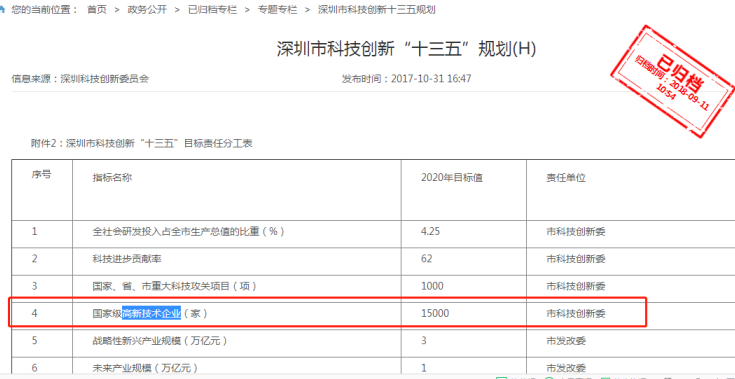
Task: Click the 指标名称 column header
Action: (112, 178)
